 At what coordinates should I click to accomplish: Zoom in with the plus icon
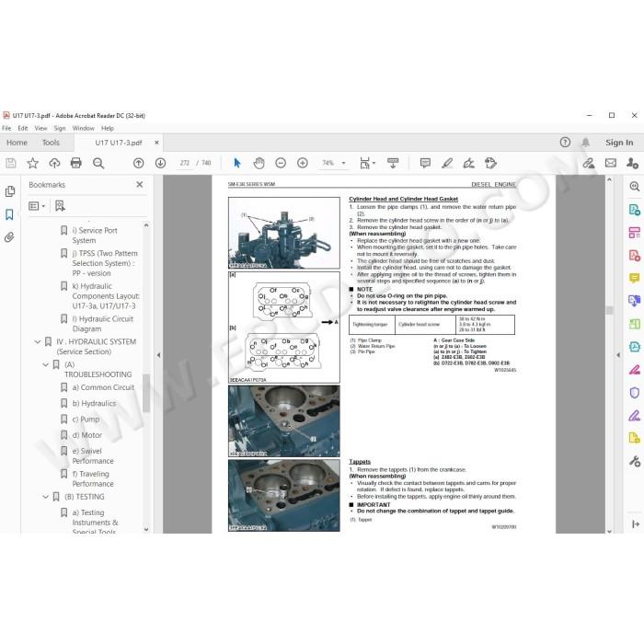[303, 163]
